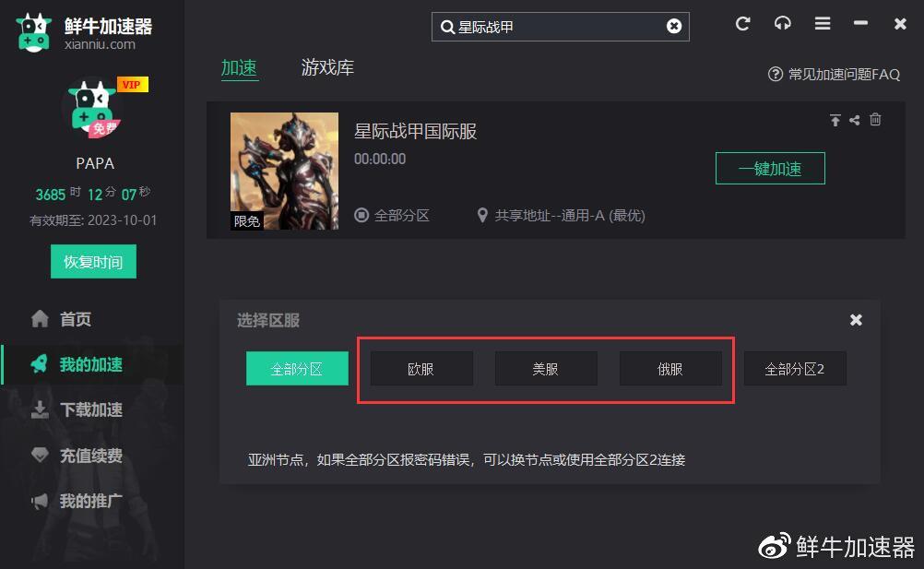Click the refresh icon in top bar
Screen dimensions: 924x569
(742, 24)
